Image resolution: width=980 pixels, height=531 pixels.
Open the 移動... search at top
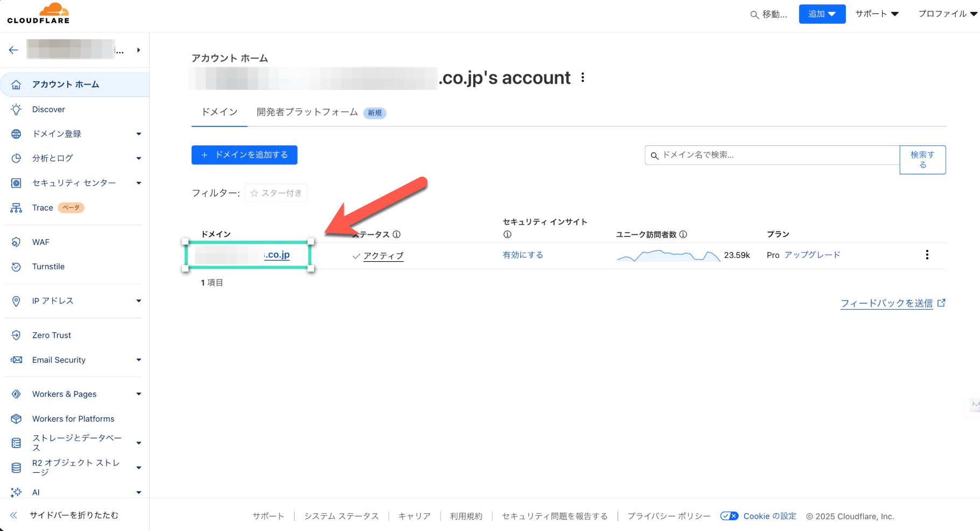tap(768, 15)
